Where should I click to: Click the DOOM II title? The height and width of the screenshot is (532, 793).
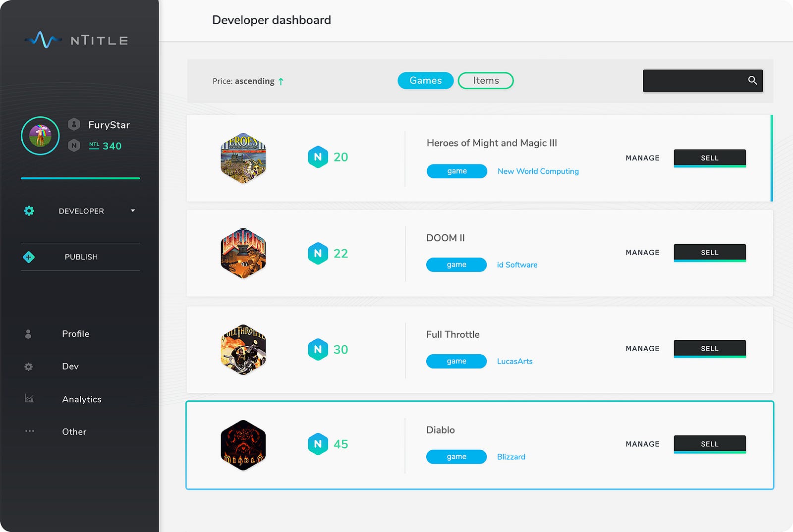[446, 238]
